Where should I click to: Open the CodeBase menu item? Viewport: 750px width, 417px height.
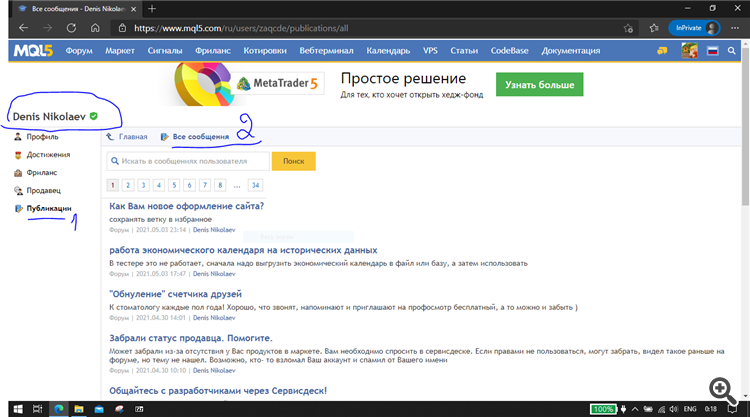click(509, 51)
